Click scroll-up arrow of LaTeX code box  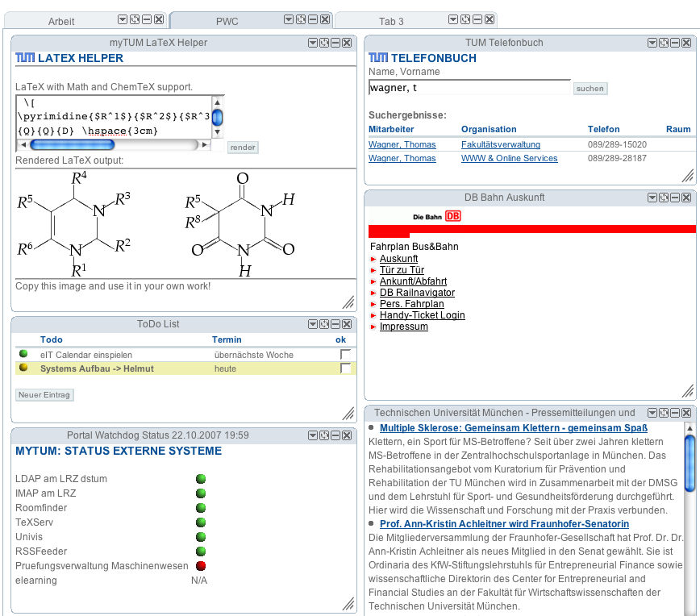[217, 102]
